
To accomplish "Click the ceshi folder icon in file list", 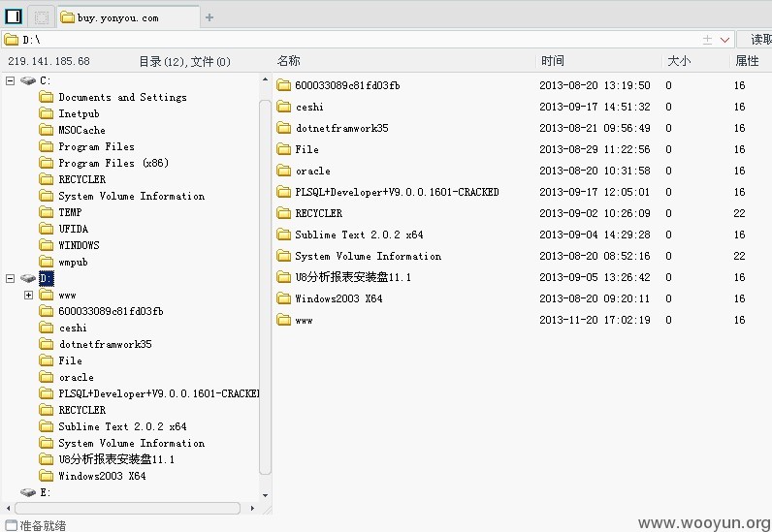I will coord(283,107).
